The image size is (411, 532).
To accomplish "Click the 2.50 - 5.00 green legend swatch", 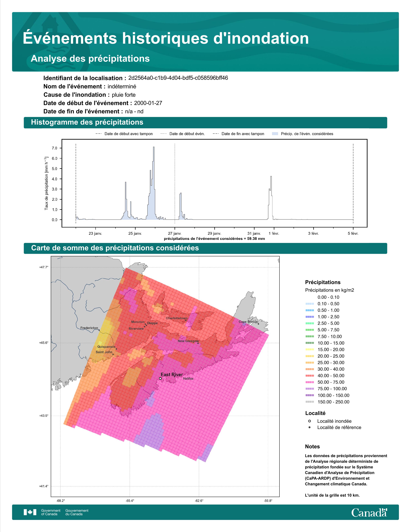I will pos(309,323).
